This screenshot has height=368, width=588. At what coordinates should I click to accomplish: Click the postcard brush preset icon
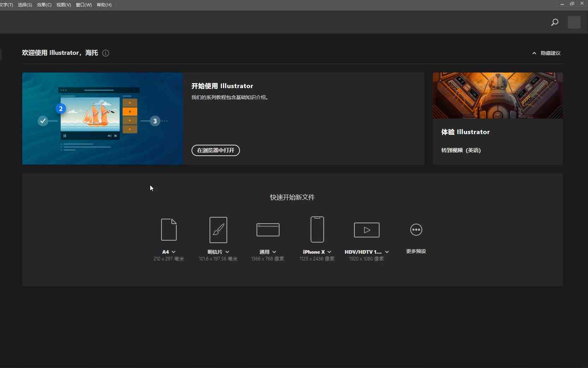point(218,230)
